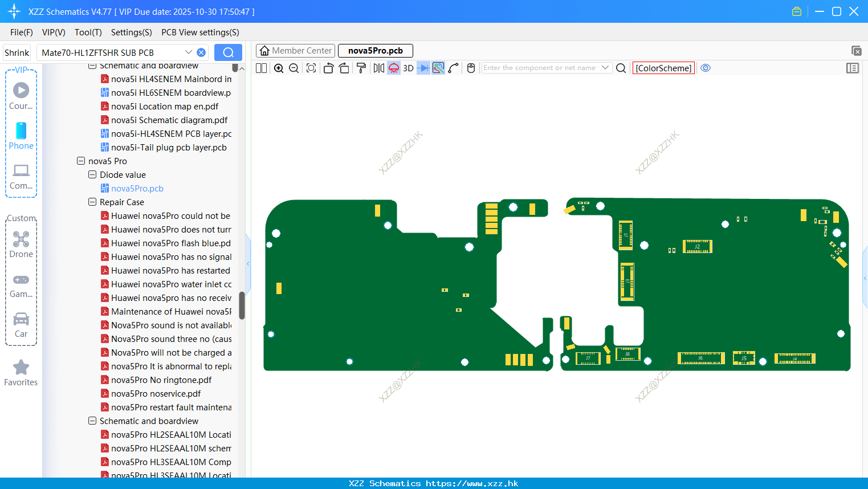Toggle the red alarm lamp tool

pos(394,68)
